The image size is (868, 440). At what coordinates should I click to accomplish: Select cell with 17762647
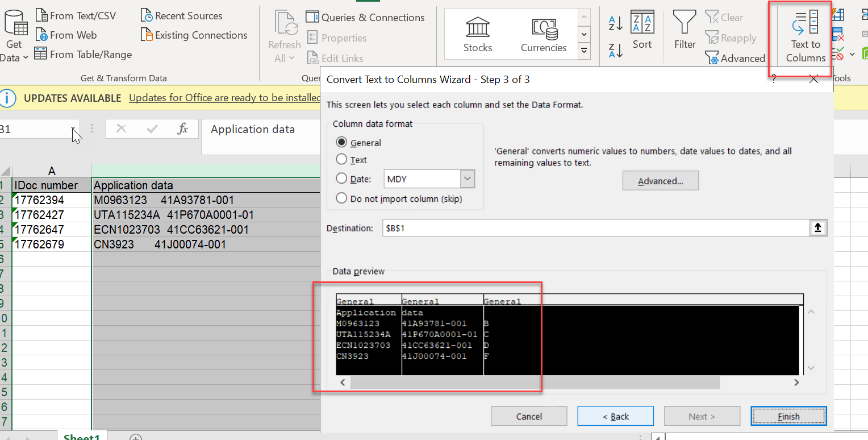tap(52, 230)
